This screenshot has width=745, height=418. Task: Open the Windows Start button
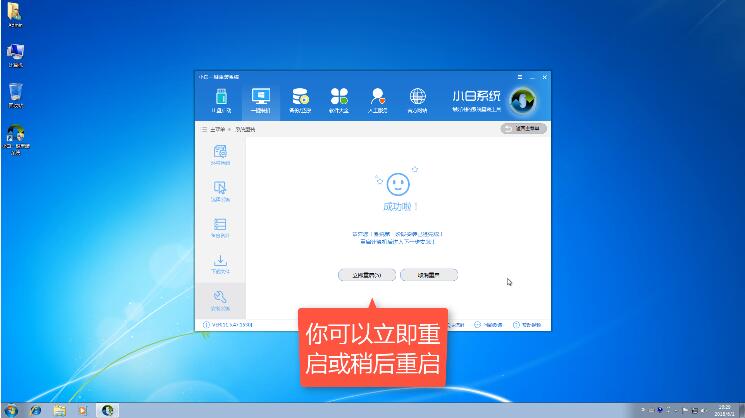[x=12, y=410]
